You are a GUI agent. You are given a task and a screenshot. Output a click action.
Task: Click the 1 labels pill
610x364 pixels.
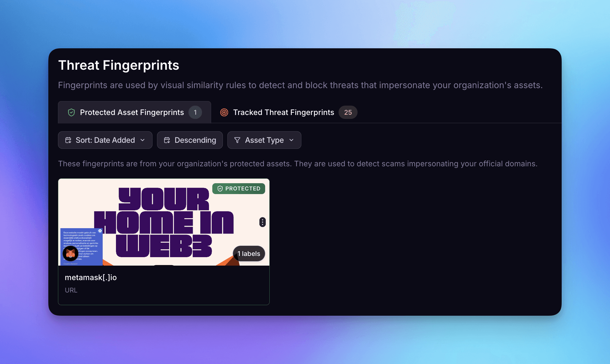coord(249,254)
